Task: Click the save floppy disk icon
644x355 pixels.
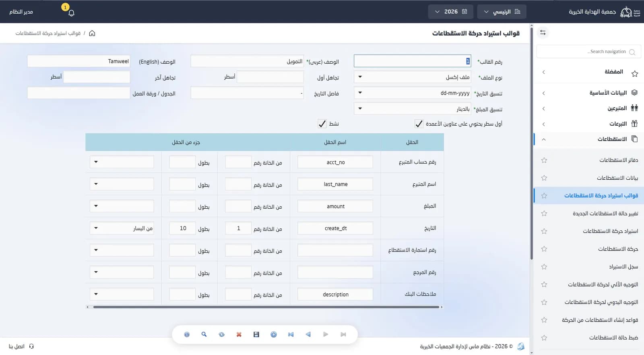Action: [x=256, y=334]
